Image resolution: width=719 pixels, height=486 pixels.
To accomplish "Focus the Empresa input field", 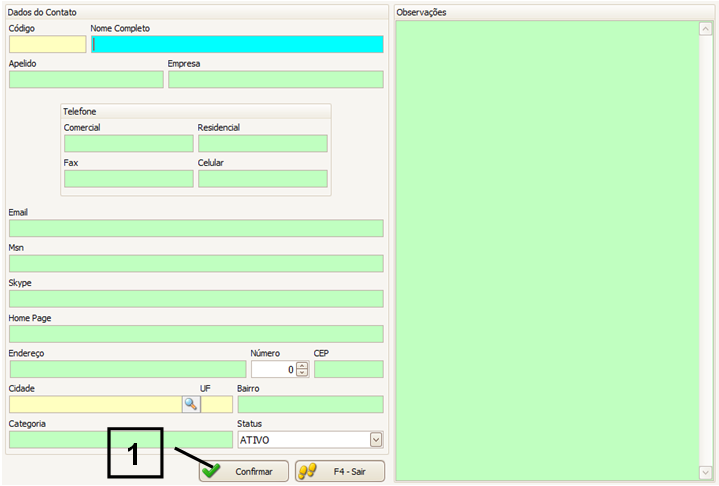I will pos(275,80).
